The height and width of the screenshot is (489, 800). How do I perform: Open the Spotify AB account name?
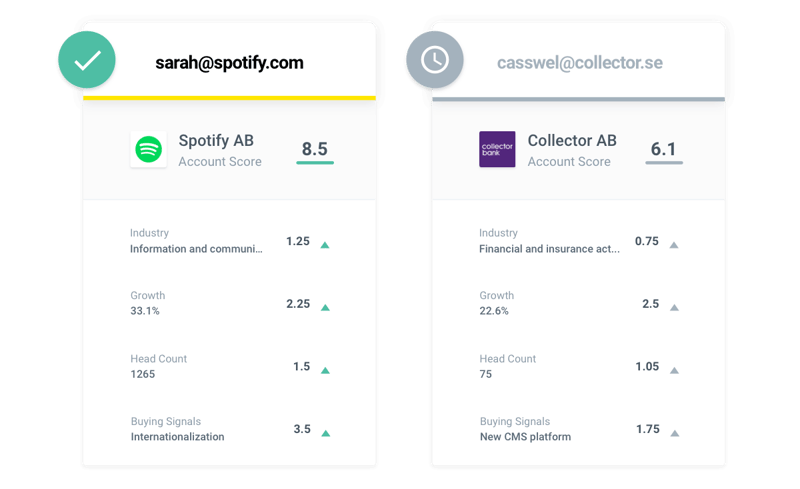point(218,141)
